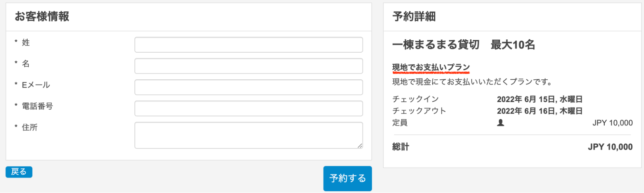This screenshot has width=644, height=193.
Task: Click the 電話番号 phone number field
Action: pos(248,109)
